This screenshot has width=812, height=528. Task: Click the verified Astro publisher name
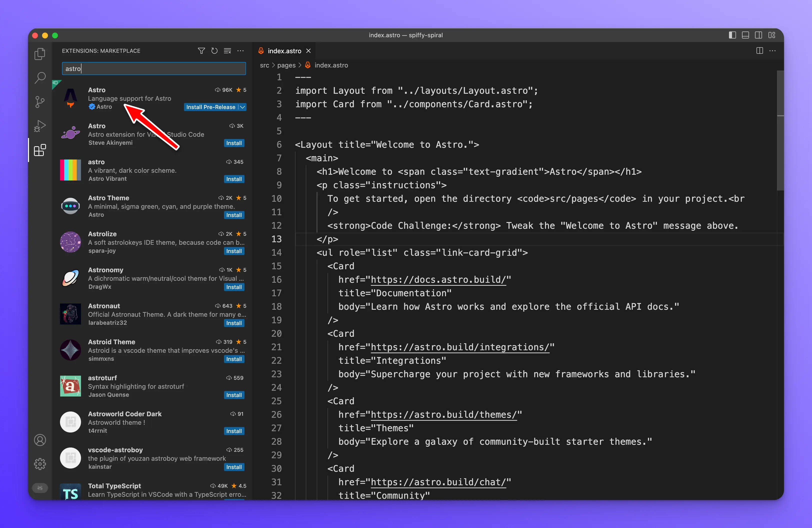coord(104,107)
